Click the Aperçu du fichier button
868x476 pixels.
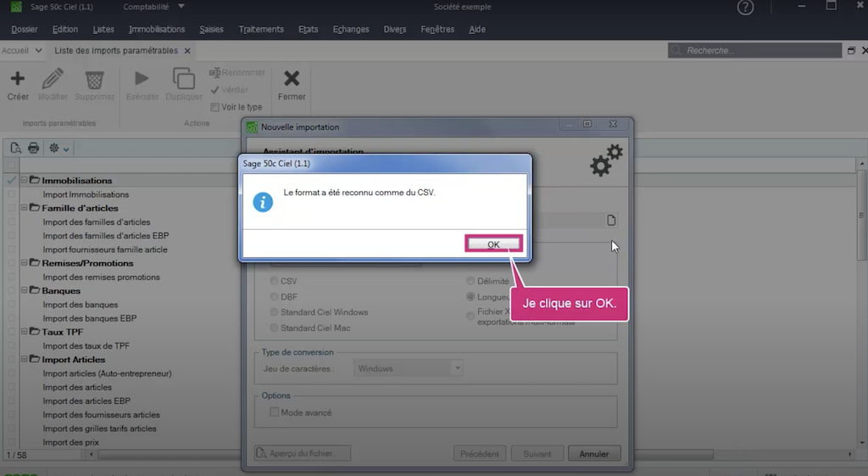click(x=303, y=453)
